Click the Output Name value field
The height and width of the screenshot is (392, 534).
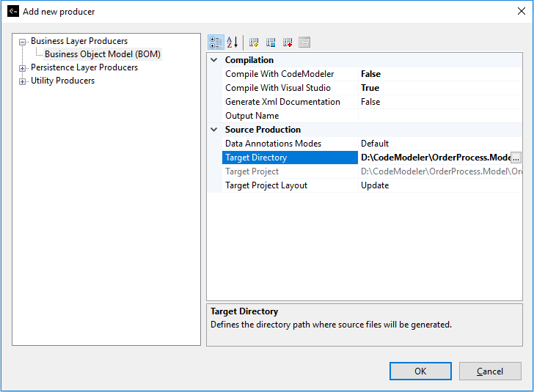click(440, 116)
